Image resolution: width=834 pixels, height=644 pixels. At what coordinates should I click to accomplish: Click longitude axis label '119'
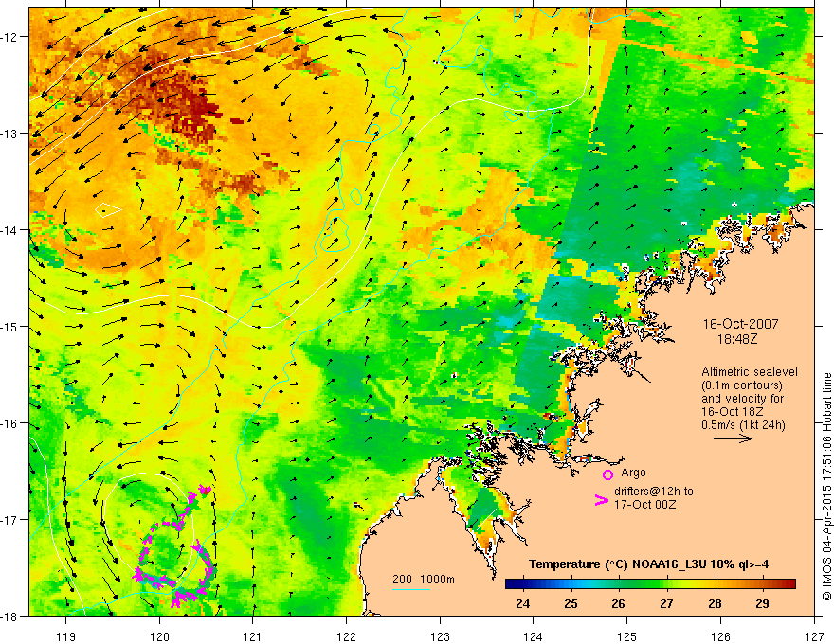pyautogui.click(x=66, y=636)
